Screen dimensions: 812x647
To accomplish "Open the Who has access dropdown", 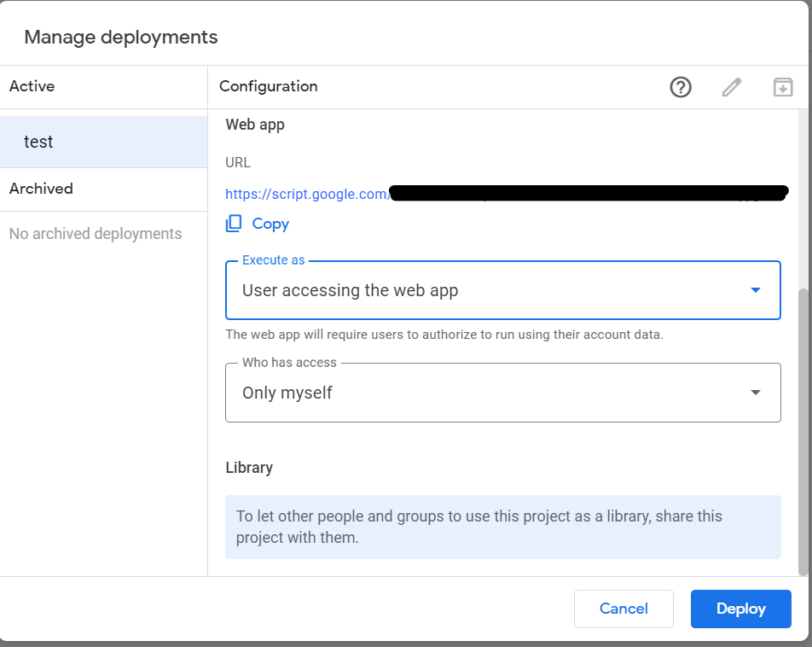I will click(x=503, y=393).
